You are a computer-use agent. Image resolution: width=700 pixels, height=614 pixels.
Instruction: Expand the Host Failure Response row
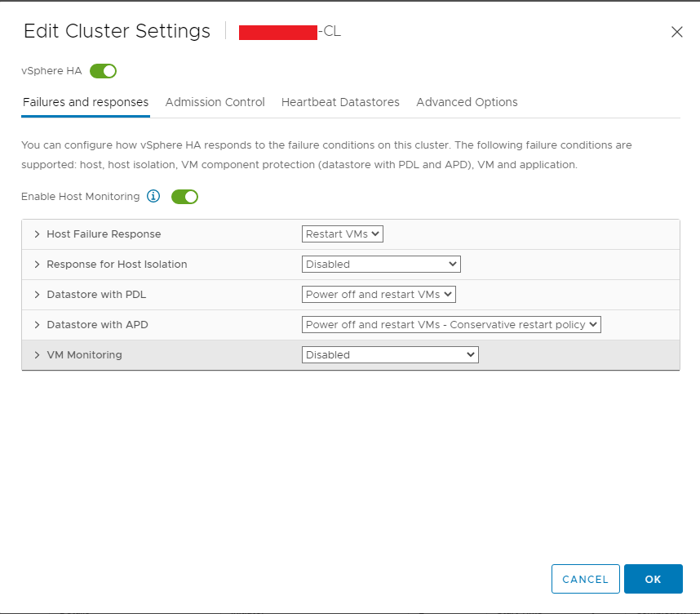(x=37, y=234)
